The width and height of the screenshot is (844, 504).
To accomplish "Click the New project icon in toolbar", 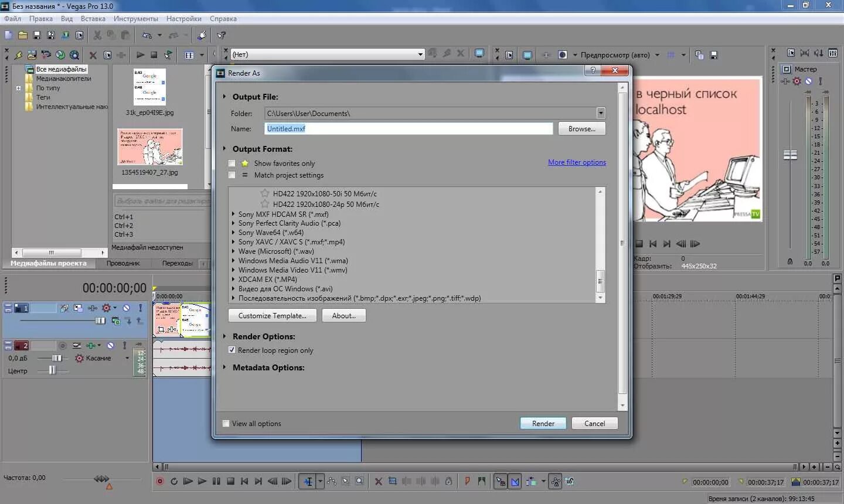I will (8, 35).
